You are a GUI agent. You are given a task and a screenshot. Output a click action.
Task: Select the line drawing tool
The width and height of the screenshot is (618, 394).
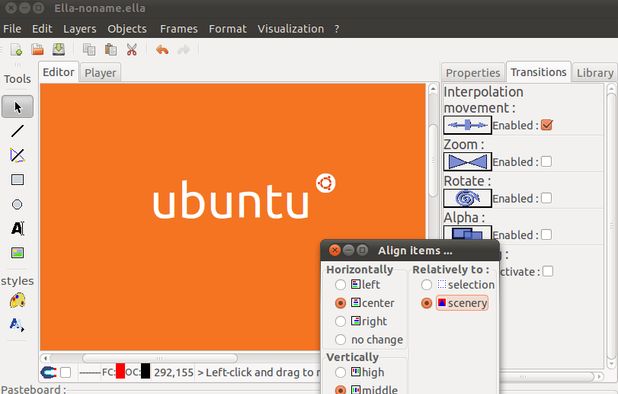(x=17, y=131)
